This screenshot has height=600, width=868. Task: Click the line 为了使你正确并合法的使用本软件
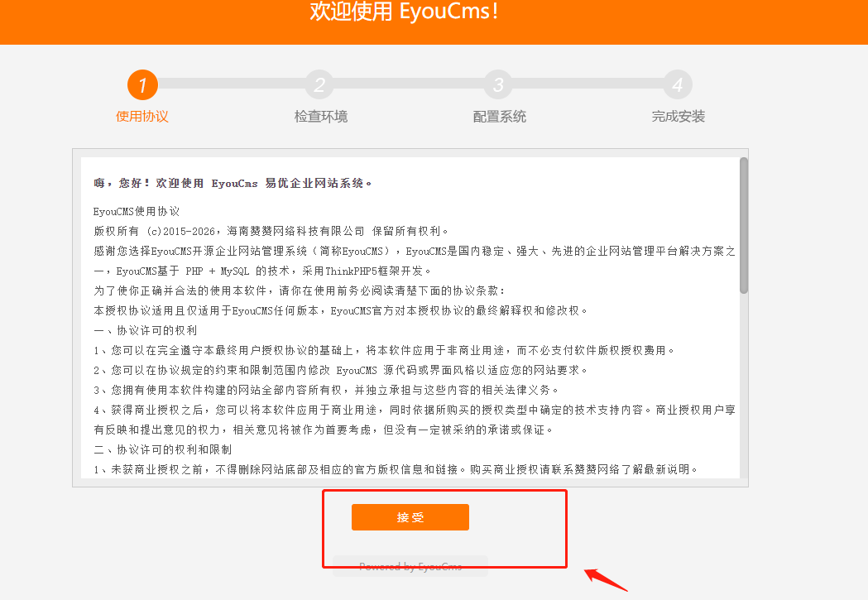[300, 290]
